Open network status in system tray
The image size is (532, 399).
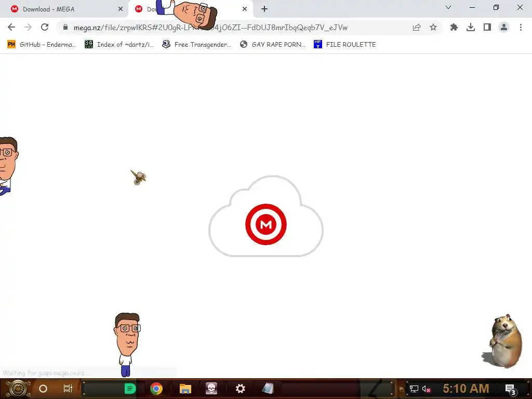414,389
